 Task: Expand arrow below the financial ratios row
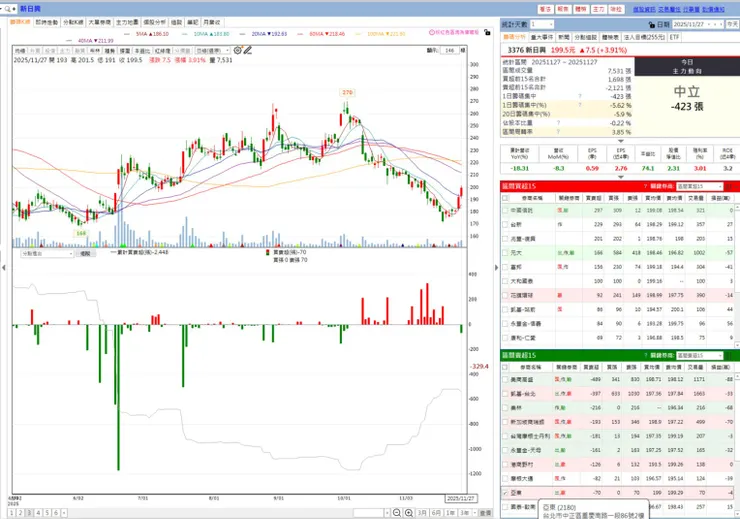coord(621,177)
